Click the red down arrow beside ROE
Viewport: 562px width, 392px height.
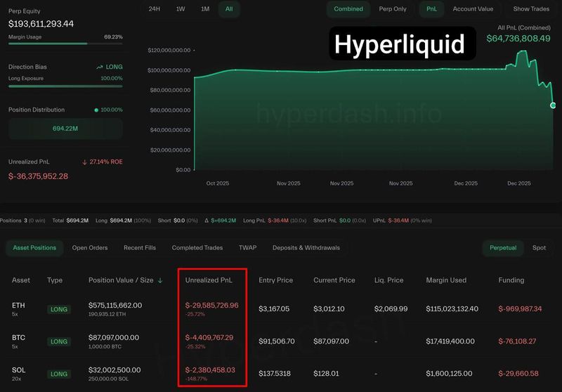(x=85, y=162)
